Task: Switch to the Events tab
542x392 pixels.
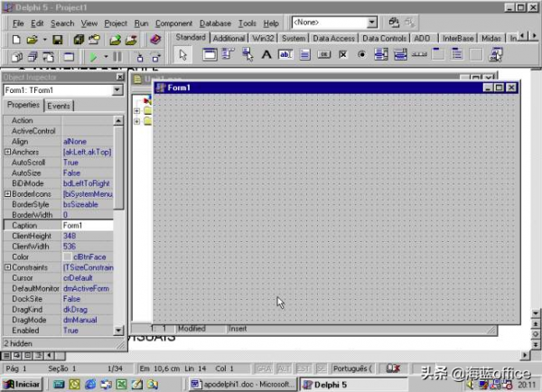Action: point(60,106)
